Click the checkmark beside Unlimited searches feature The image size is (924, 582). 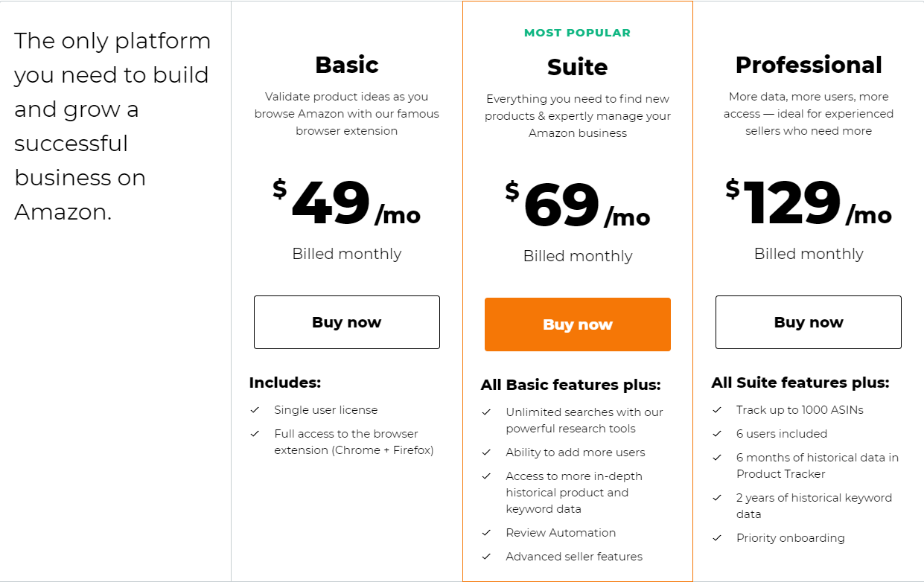coord(486,412)
